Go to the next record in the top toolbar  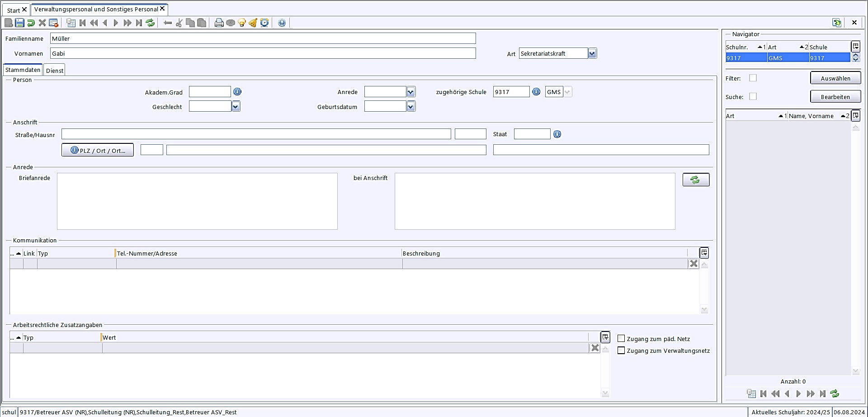116,23
